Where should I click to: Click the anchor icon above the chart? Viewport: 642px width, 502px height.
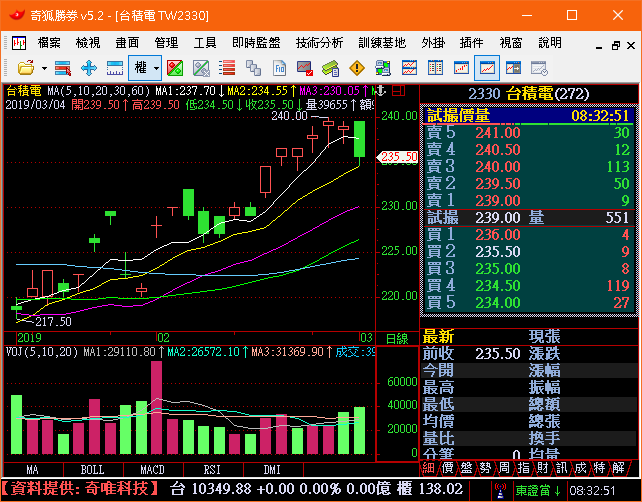point(380,90)
